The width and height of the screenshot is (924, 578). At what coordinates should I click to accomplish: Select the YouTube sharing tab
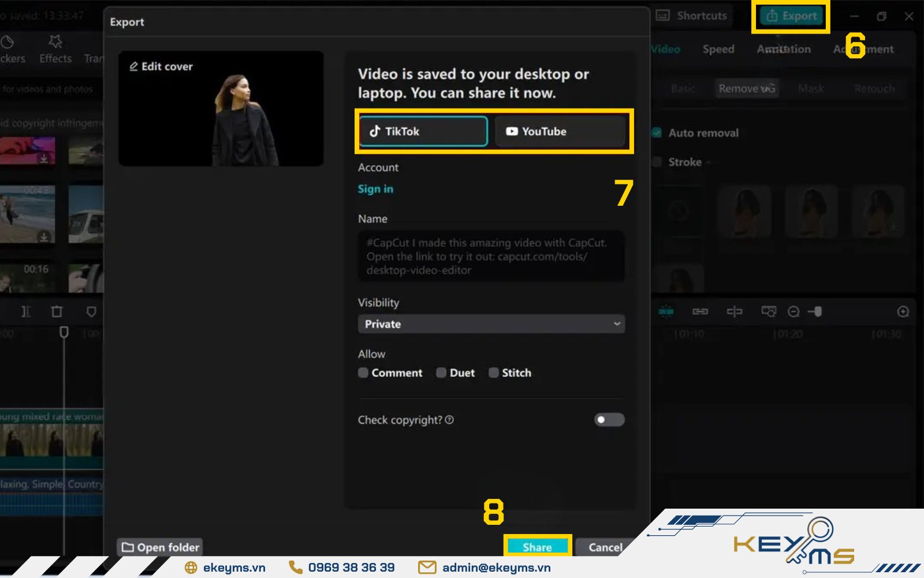[560, 131]
